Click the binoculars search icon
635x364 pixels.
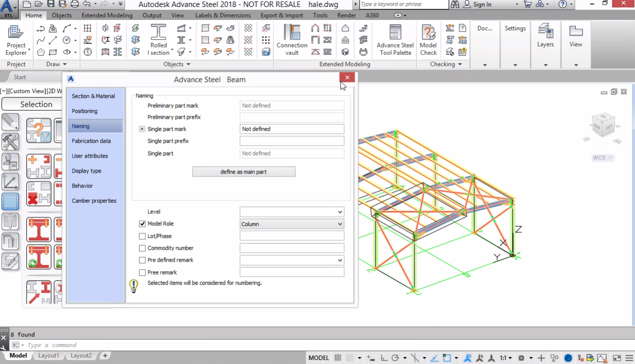point(455,4)
